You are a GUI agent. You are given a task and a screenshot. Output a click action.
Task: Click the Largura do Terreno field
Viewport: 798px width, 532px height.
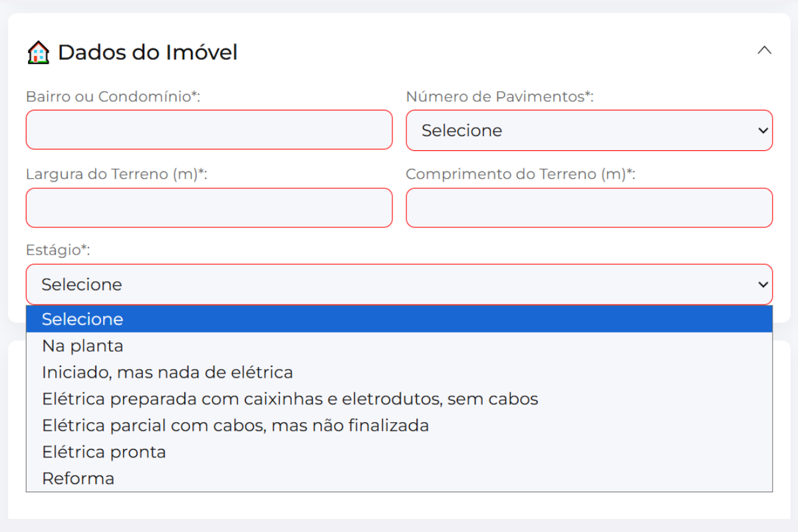point(209,207)
